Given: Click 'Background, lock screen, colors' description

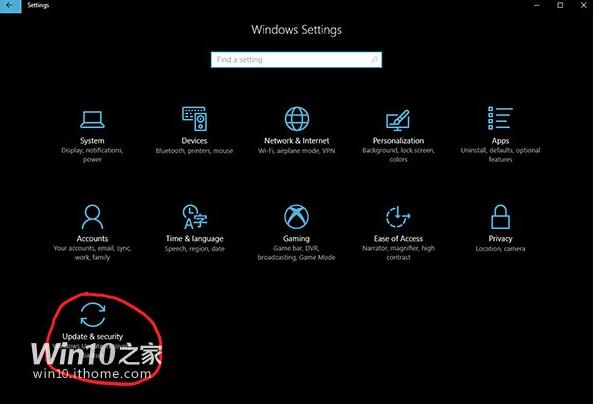Looking at the screenshot, I should tap(398, 155).
